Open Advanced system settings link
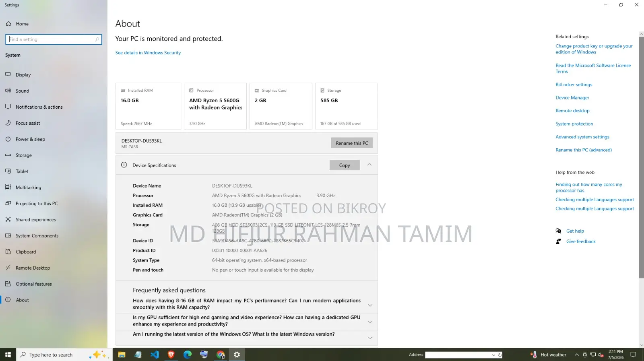This screenshot has height=361, width=644. tap(582, 137)
